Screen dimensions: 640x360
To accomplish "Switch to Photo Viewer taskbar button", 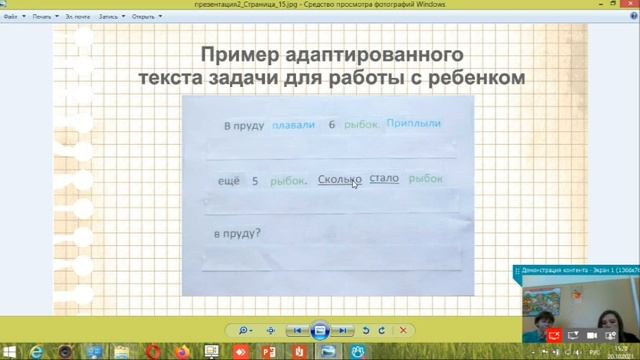I will coord(329,352).
